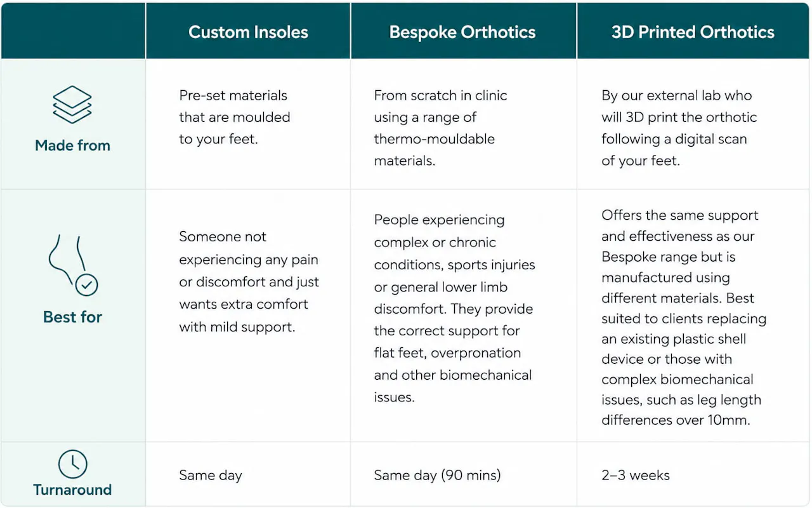Click the 2–3 weeks turnaround cell
The image size is (812, 508).
[636, 475]
